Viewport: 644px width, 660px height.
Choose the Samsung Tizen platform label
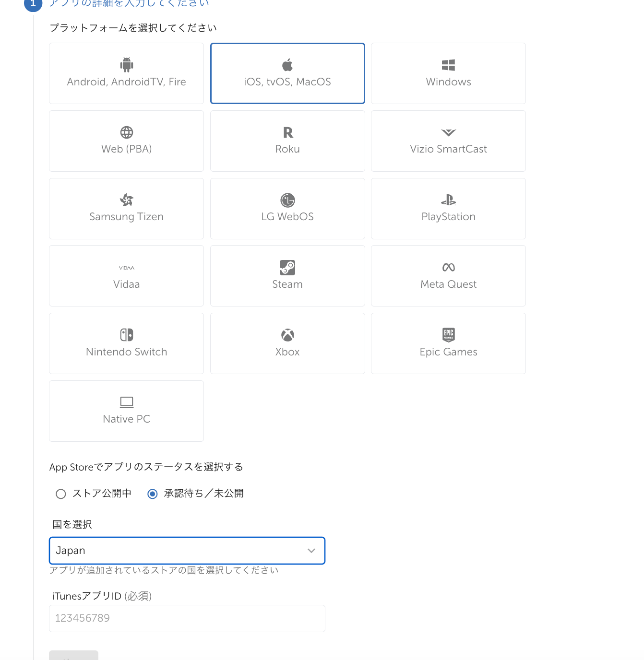click(127, 217)
